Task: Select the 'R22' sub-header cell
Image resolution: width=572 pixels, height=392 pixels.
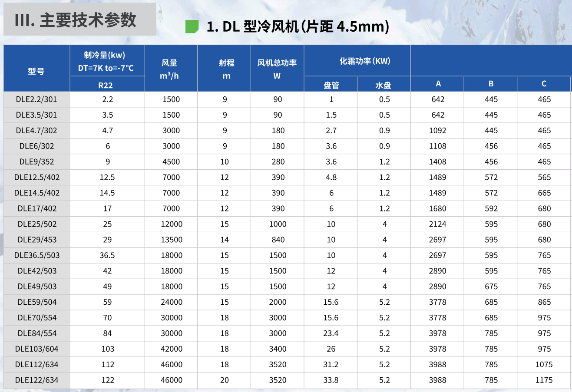Action: (107, 84)
